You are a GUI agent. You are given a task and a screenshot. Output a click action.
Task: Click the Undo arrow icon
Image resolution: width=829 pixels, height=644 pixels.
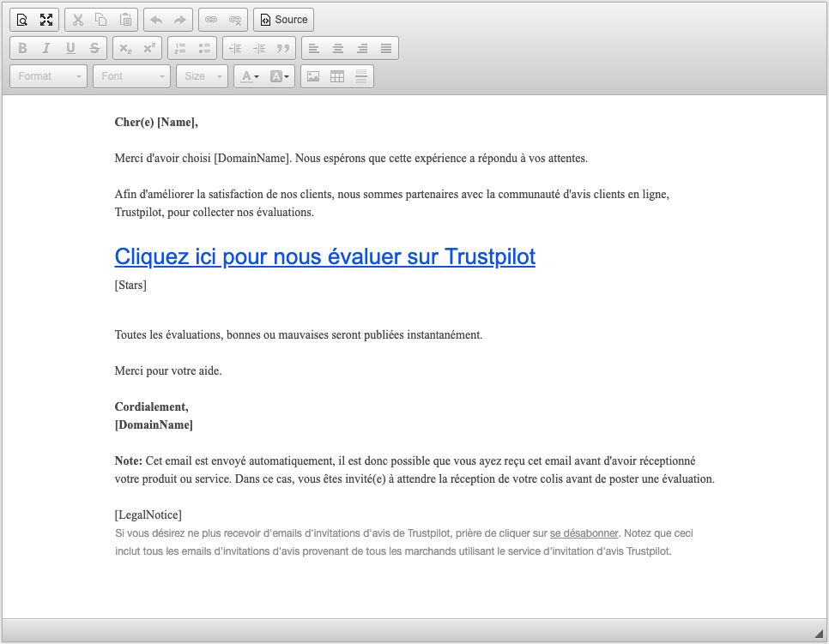(x=159, y=19)
